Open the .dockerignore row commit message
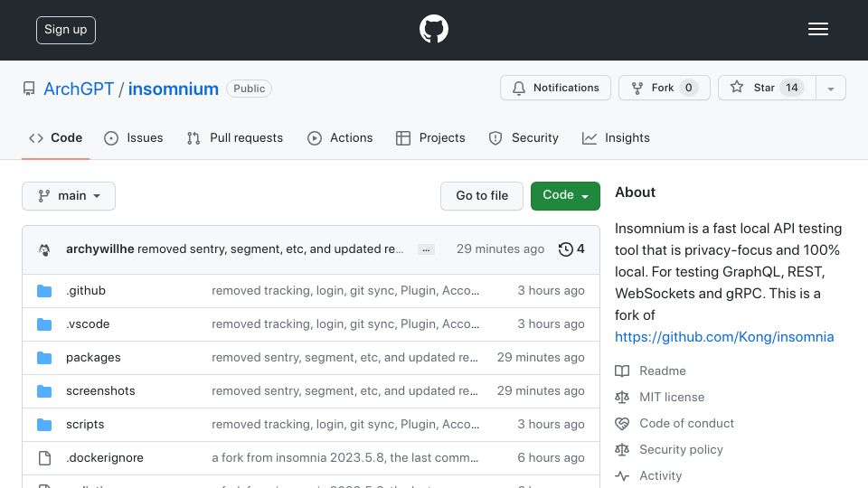The image size is (868, 488). 344,457
